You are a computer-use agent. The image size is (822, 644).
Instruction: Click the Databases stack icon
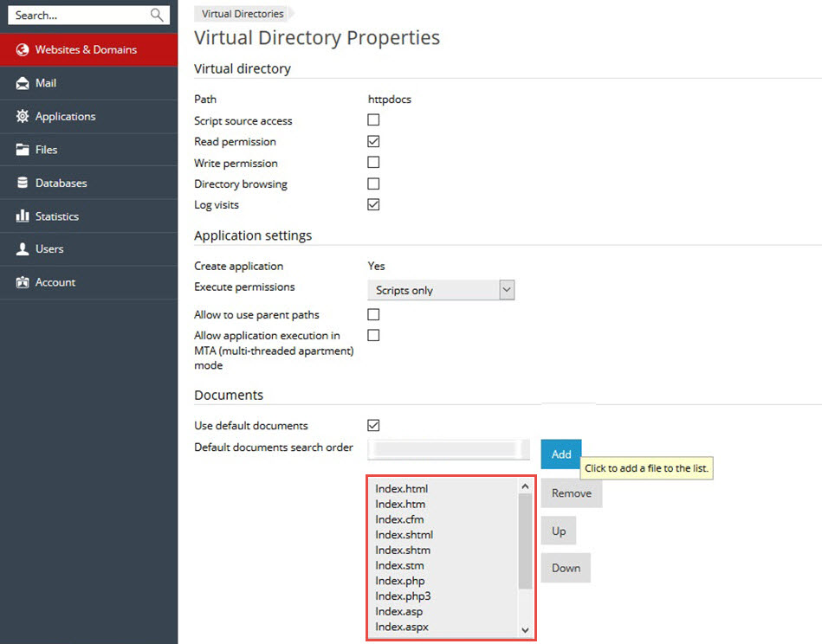click(23, 184)
